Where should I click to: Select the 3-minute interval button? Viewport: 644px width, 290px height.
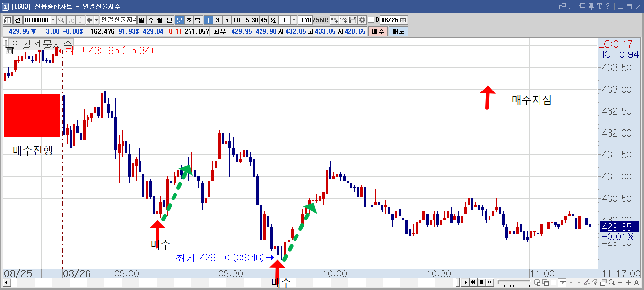point(217,20)
